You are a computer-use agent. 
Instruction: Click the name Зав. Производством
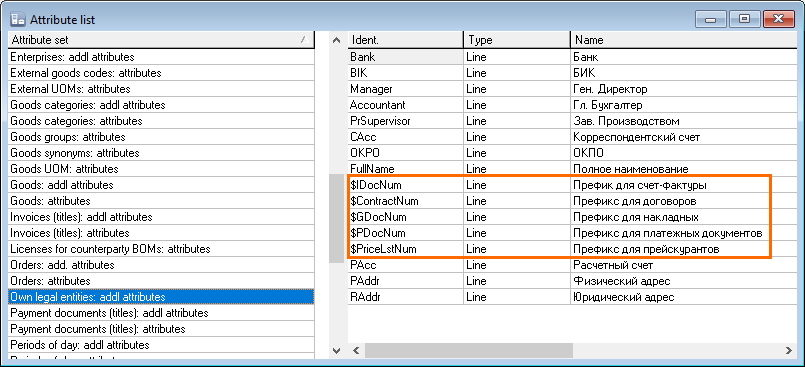pyautogui.click(x=626, y=121)
